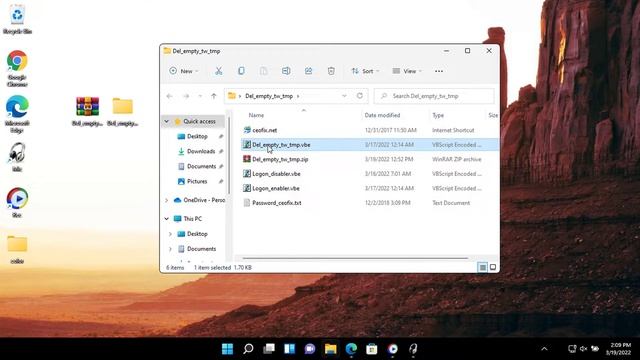Open the Sort options dropdown
Viewport: 640px width, 360px height.
tap(365, 71)
